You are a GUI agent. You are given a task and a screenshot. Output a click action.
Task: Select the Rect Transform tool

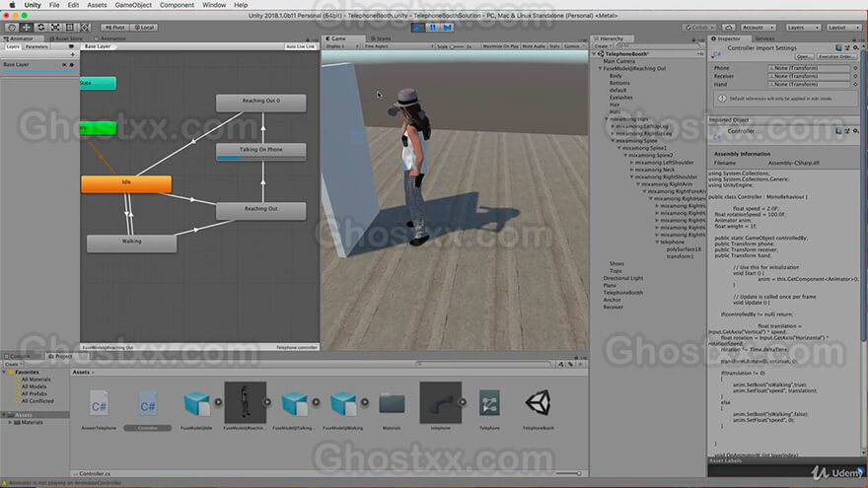pos(70,28)
